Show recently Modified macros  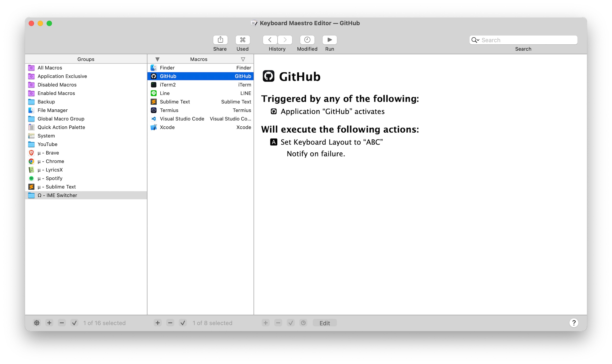(x=307, y=40)
